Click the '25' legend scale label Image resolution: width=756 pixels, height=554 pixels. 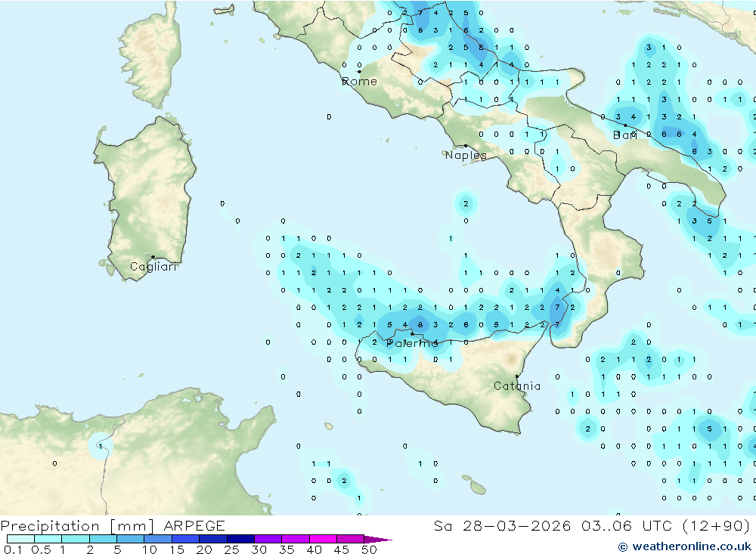231,549
